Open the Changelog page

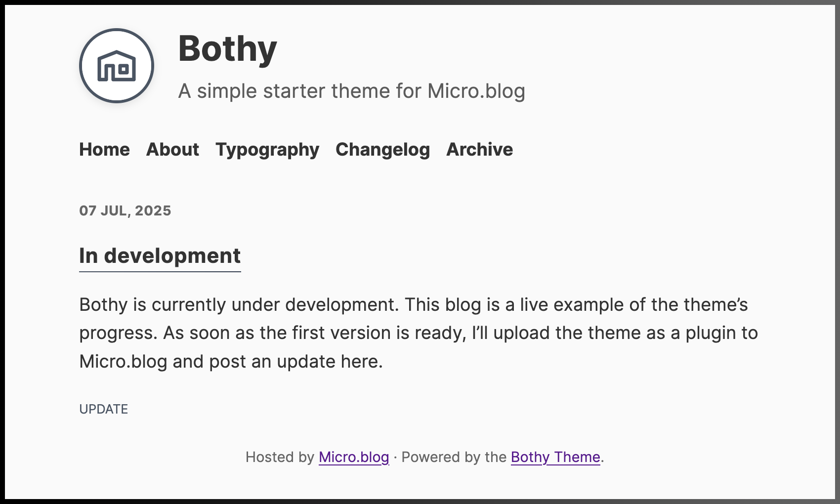[382, 150]
